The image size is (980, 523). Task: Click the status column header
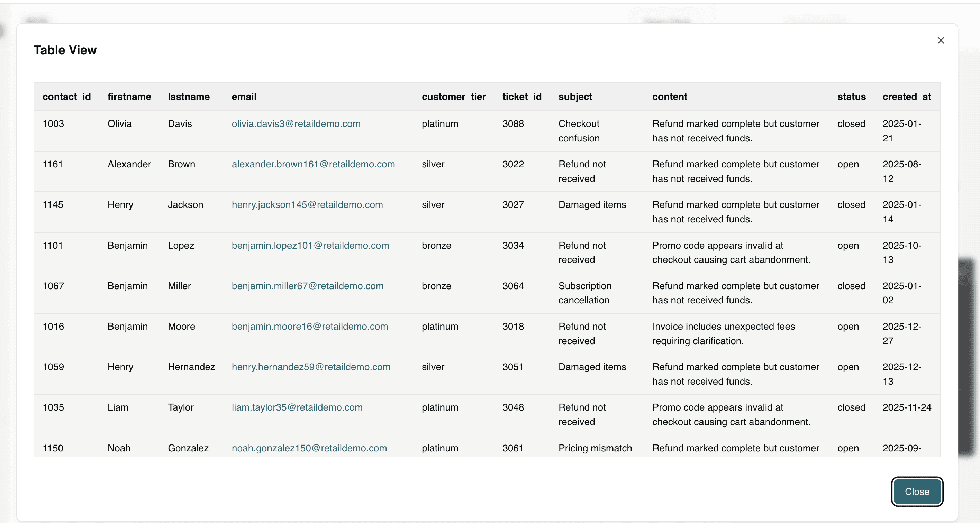pos(851,97)
